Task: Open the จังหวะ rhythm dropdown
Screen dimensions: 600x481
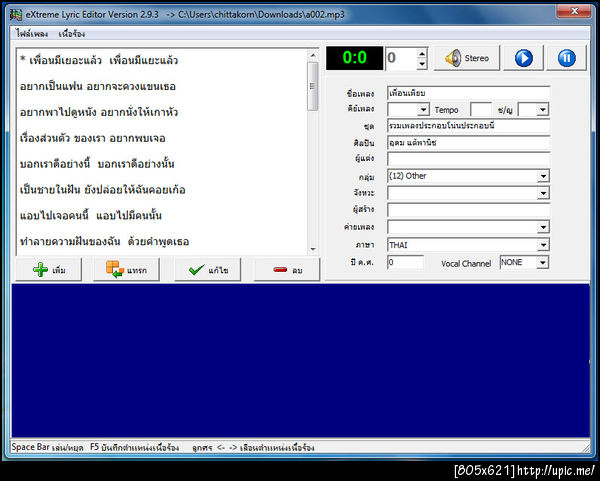Action: coord(543,193)
